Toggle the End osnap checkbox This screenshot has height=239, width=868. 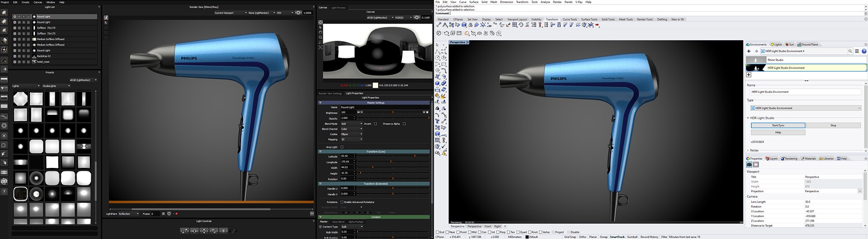pyautogui.click(x=437, y=232)
